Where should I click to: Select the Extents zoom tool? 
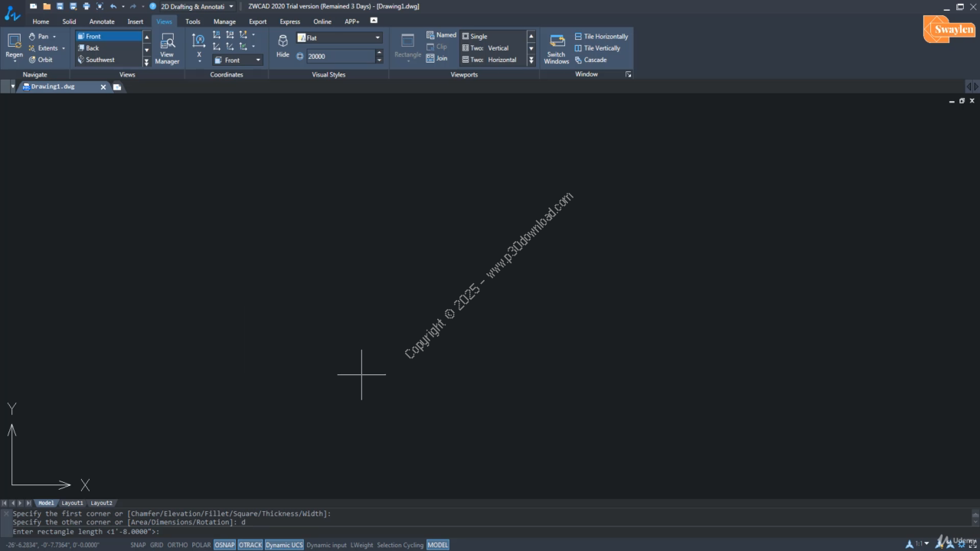[x=43, y=47]
